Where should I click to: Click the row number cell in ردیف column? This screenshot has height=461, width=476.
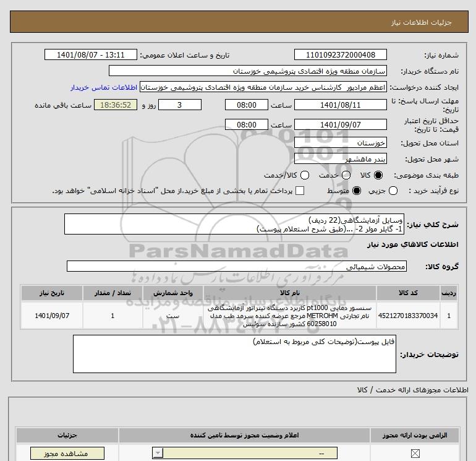click(x=449, y=316)
